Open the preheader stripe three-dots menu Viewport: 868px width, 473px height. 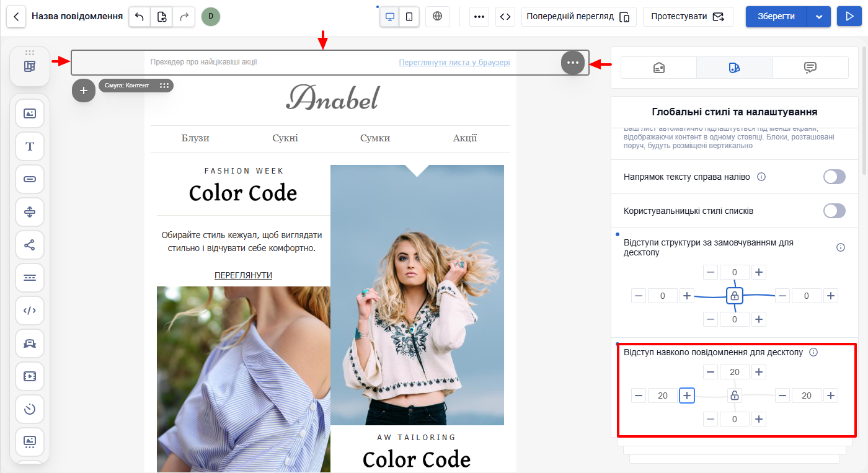pos(573,63)
